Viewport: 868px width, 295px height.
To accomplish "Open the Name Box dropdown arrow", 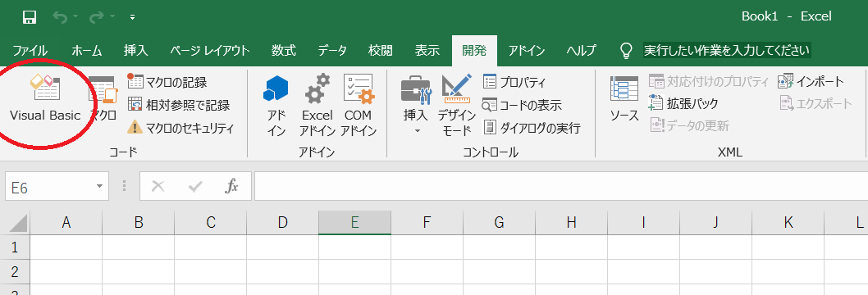I will pyautogui.click(x=99, y=187).
